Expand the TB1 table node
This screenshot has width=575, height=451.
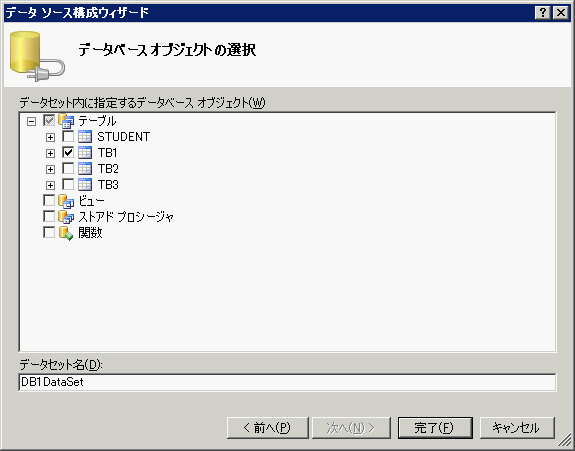[x=50, y=153]
